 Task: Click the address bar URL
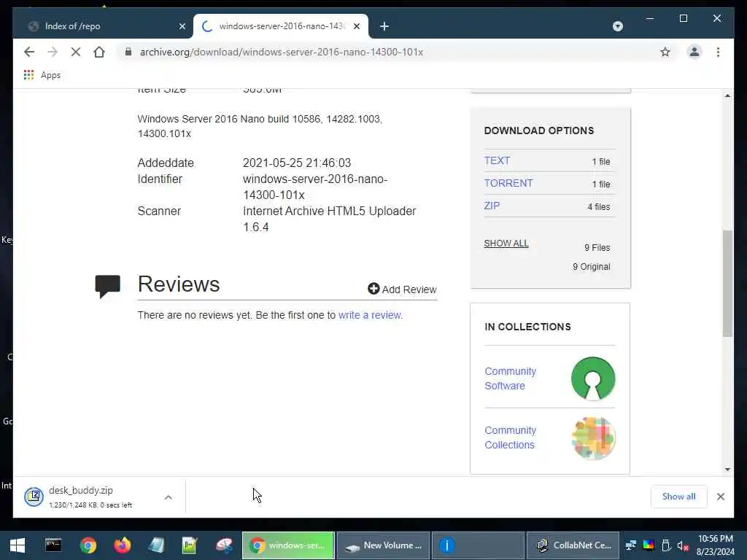click(281, 52)
